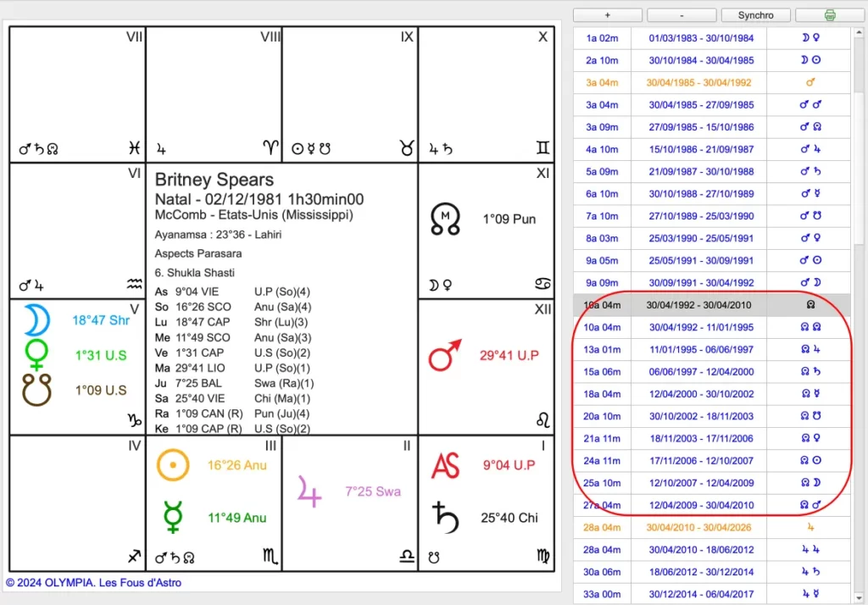The height and width of the screenshot is (605, 868).
Task: Click the red AS ascendant symbol
Action: point(446,465)
